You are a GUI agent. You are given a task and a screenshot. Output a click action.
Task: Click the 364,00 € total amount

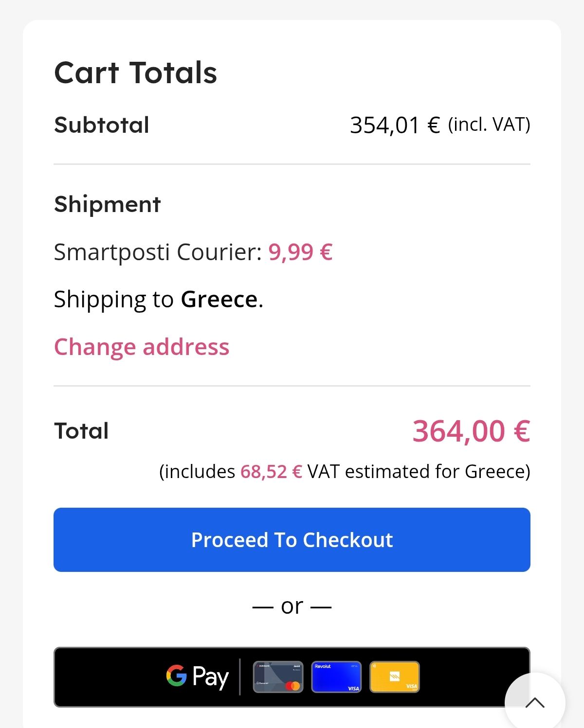click(x=471, y=431)
